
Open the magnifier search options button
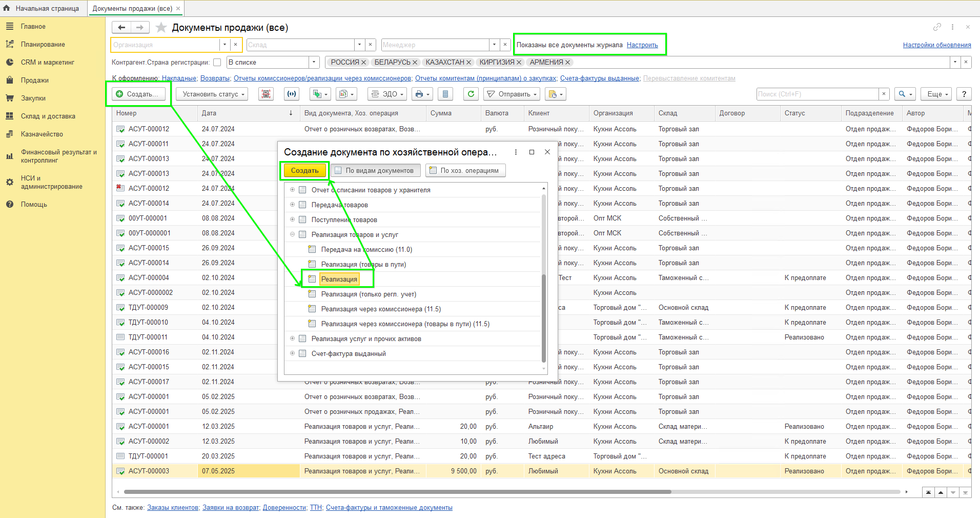[905, 94]
